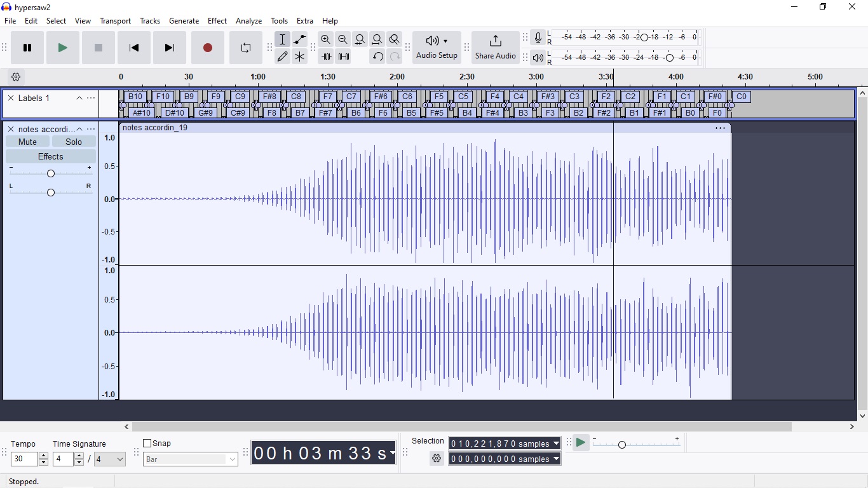Open the time signature denominator dropdown
868x488 pixels.
click(x=110, y=459)
